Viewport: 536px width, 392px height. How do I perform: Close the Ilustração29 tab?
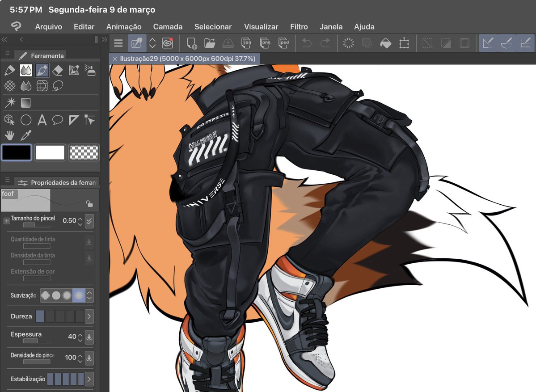coord(115,59)
